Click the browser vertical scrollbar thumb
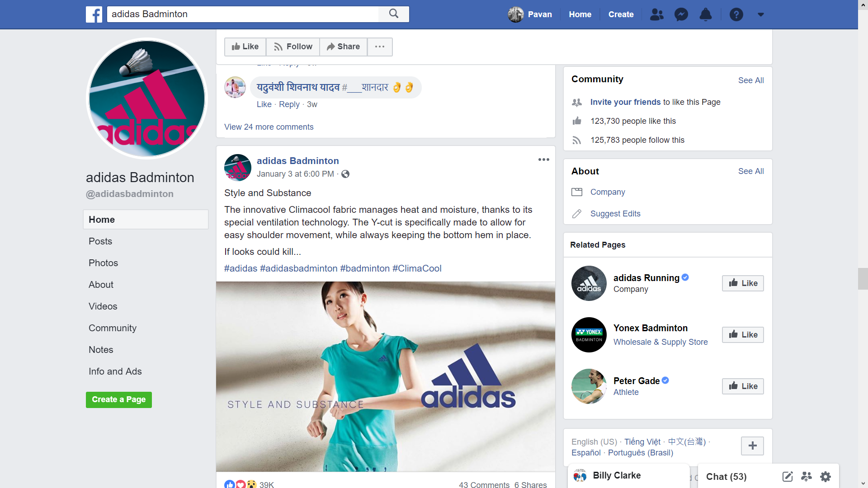Image resolution: width=868 pixels, height=488 pixels. pyautogui.click(x=863, y=278)
